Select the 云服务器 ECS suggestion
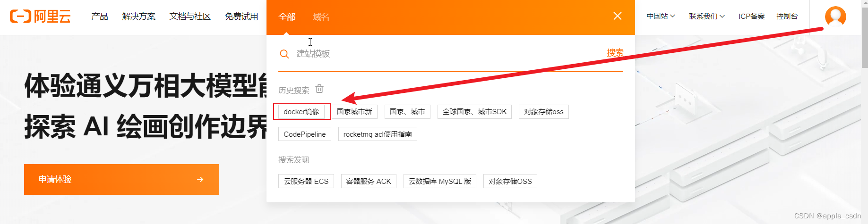The height and width of the screenshot is (224, 868). [x=306, y=182]
